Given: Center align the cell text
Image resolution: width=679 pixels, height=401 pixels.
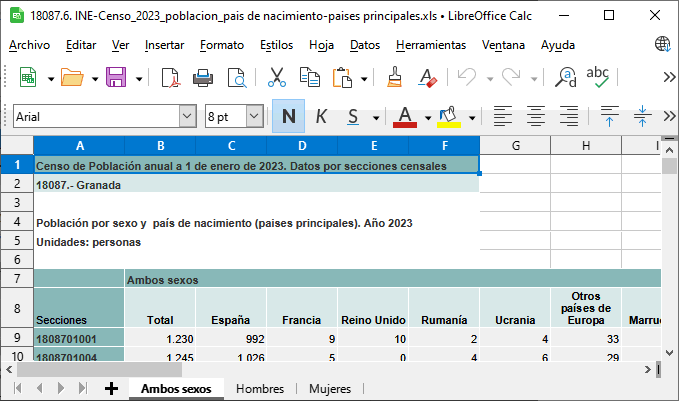Looking at the screenshot, I should click(536, 116).
